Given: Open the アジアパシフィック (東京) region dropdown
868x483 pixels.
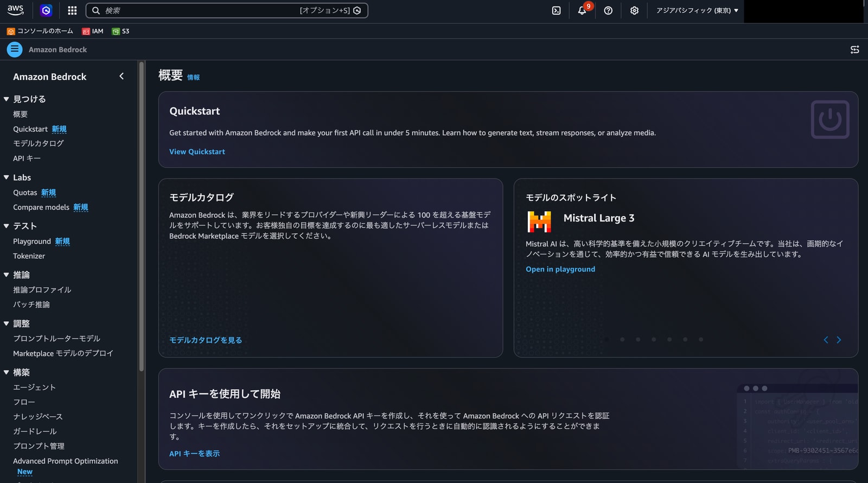Looking at the screenshot, I should 697,10.
